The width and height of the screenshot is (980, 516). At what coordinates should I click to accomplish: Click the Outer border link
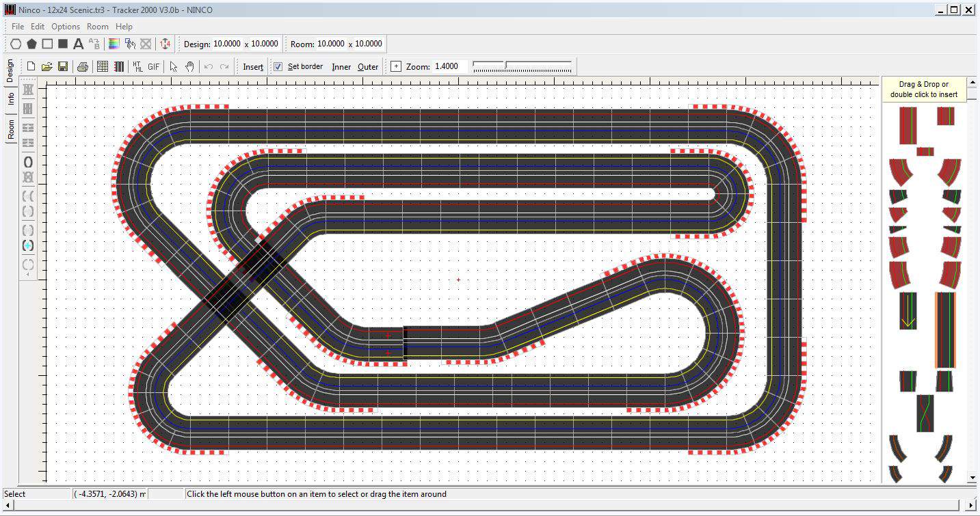click(368, 66)
